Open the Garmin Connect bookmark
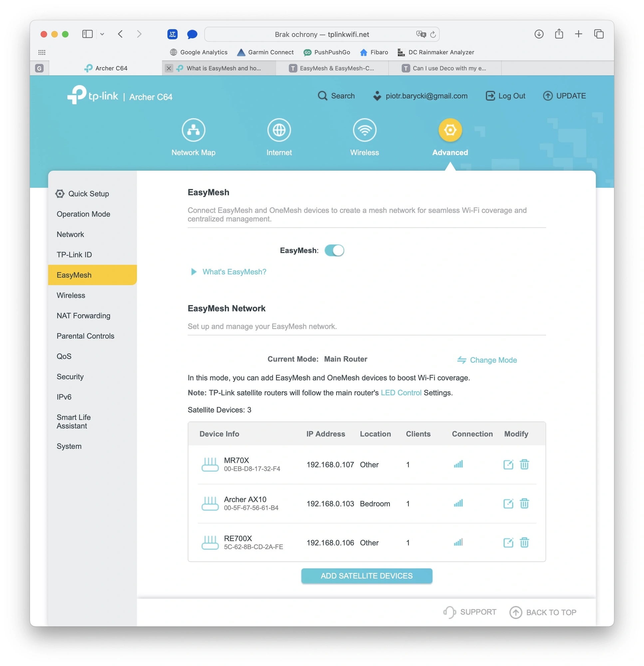 (265, 52)
